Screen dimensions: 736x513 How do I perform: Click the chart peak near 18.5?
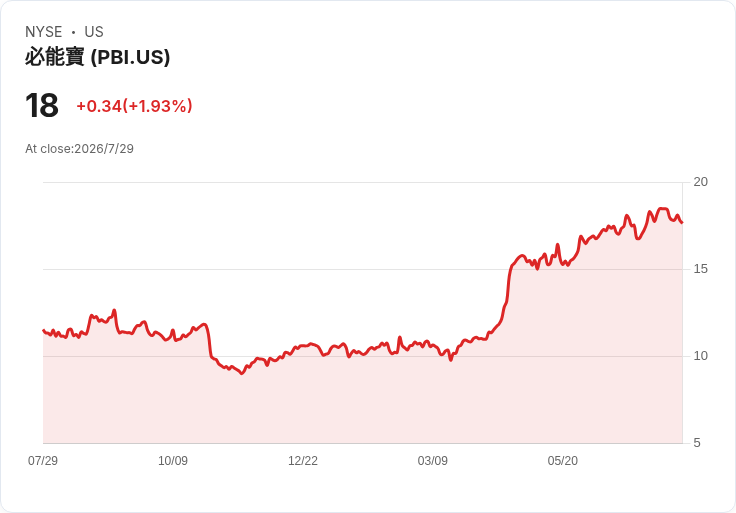tap(663, 208)
